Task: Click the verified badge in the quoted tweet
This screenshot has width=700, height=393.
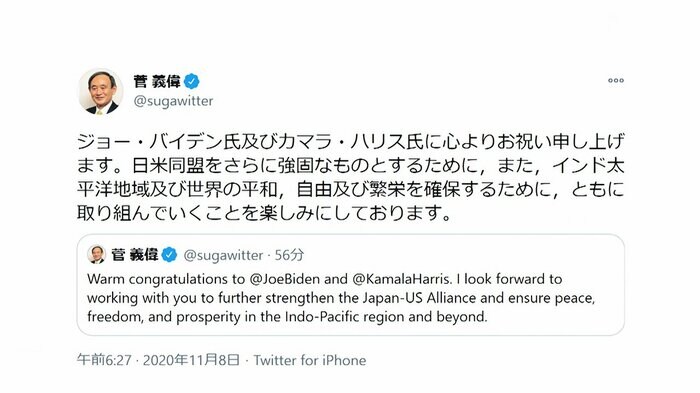Action: pyautogui.click(x=169, y=255)
